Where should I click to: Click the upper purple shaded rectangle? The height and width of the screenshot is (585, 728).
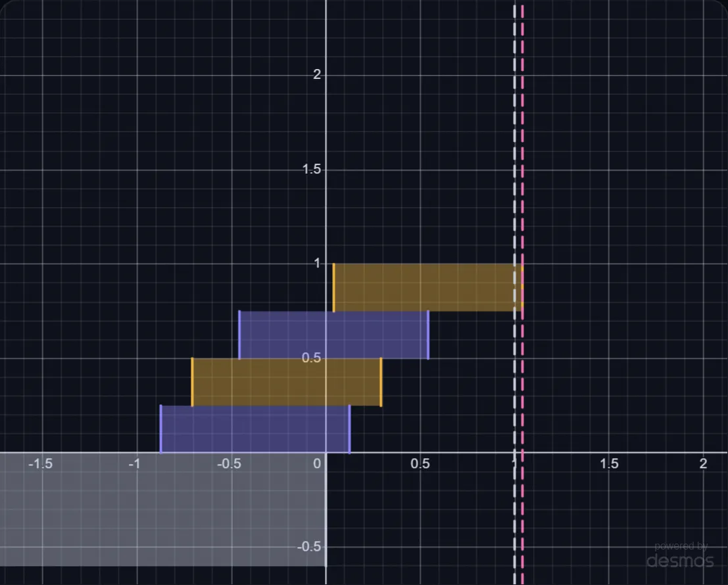pos(334,335)
